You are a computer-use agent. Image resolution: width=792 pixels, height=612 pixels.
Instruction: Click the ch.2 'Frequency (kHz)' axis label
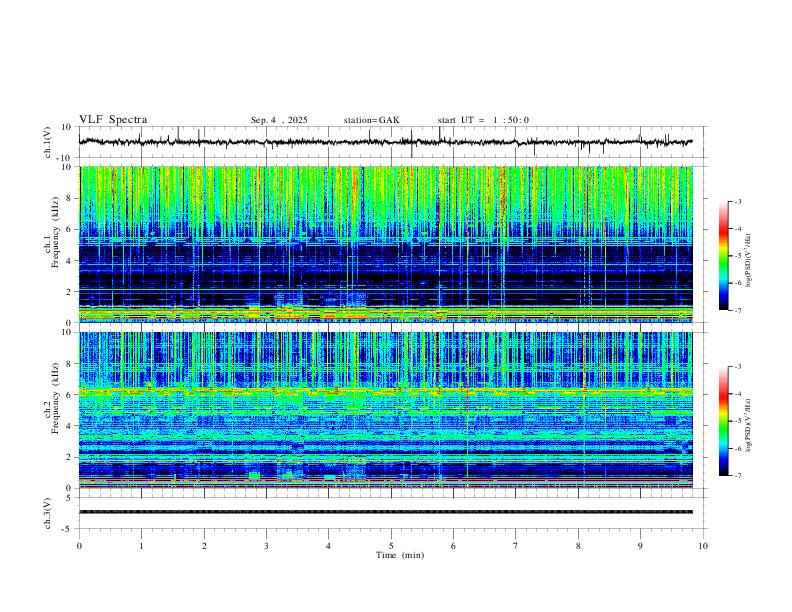tap(55, 398)
